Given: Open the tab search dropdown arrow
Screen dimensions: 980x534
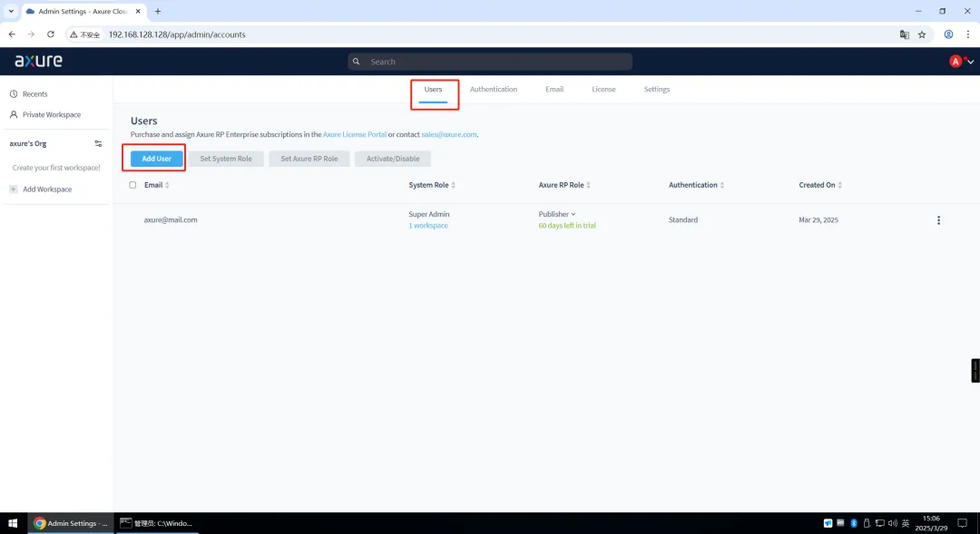Looking at the screenshot, I should 11,11.
